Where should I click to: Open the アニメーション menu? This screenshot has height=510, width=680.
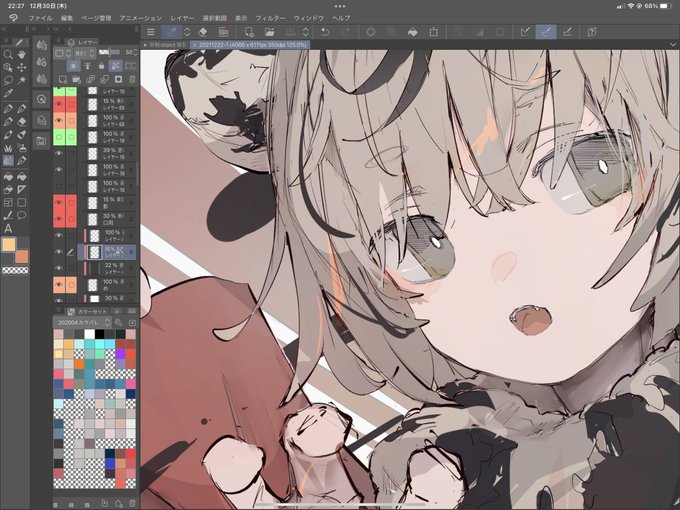click(141, 18)
